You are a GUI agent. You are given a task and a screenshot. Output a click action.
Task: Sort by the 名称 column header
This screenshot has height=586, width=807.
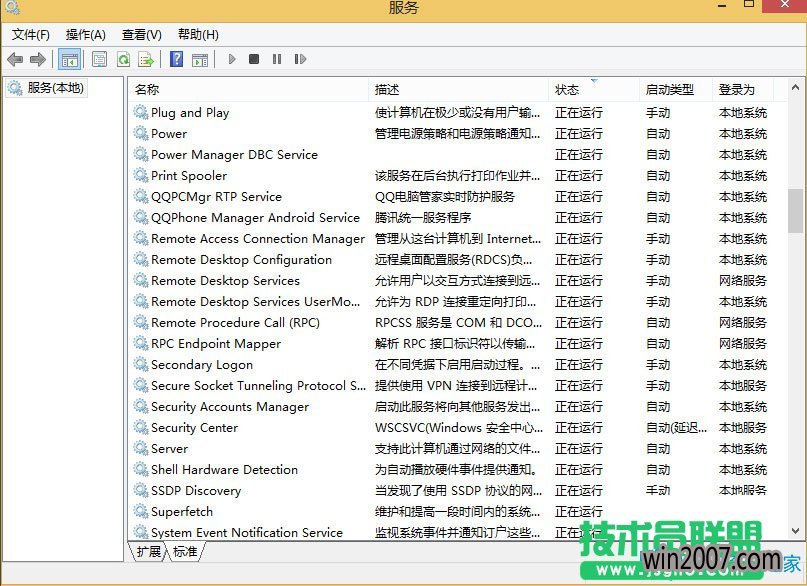pos(250,90)
